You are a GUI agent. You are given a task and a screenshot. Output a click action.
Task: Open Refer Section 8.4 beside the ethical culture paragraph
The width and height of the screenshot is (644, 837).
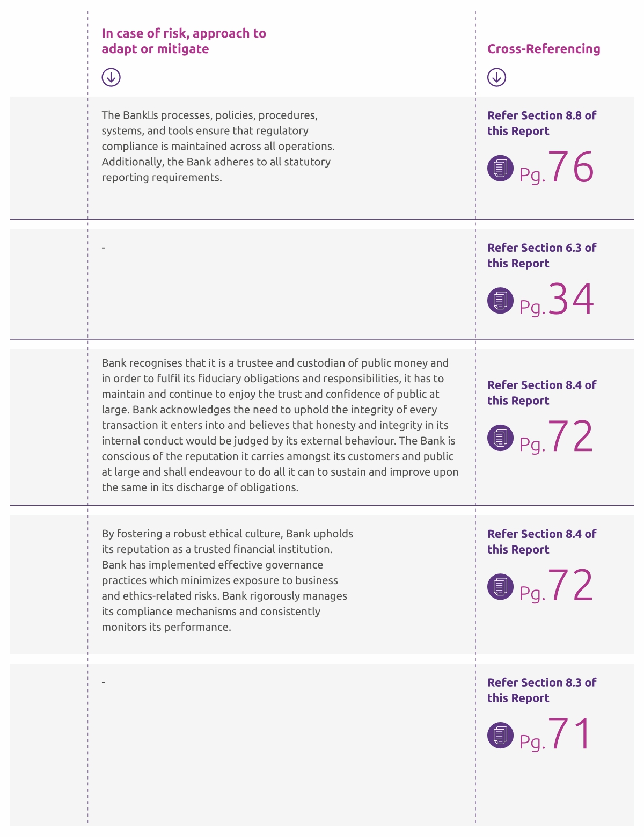click(541, 541)
